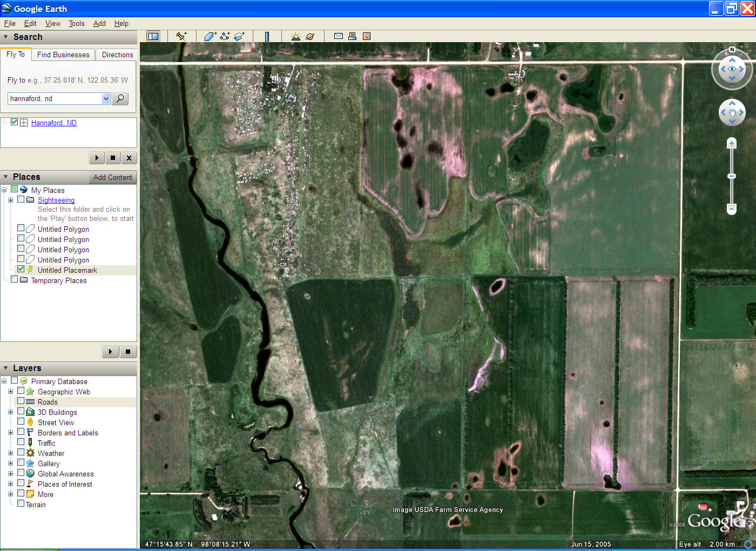Uncheck the Untitled Placemark checkbox
Image resolution: width=756 pixels, height=551 pixels.
21,269
